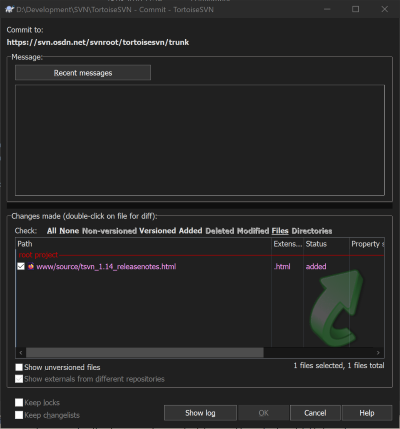
Task: Click the repository URL text
Action: pos(98,42)
